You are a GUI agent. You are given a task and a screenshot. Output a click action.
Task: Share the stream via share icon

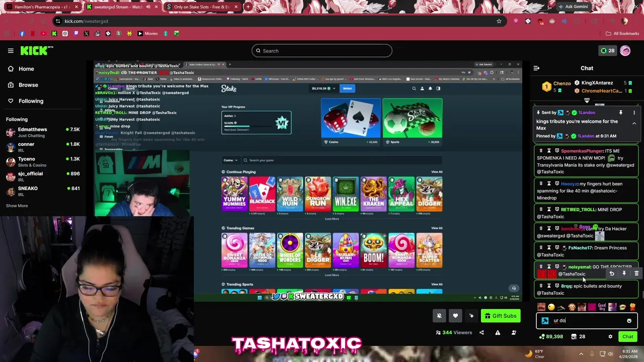click(x=481, y=332)
